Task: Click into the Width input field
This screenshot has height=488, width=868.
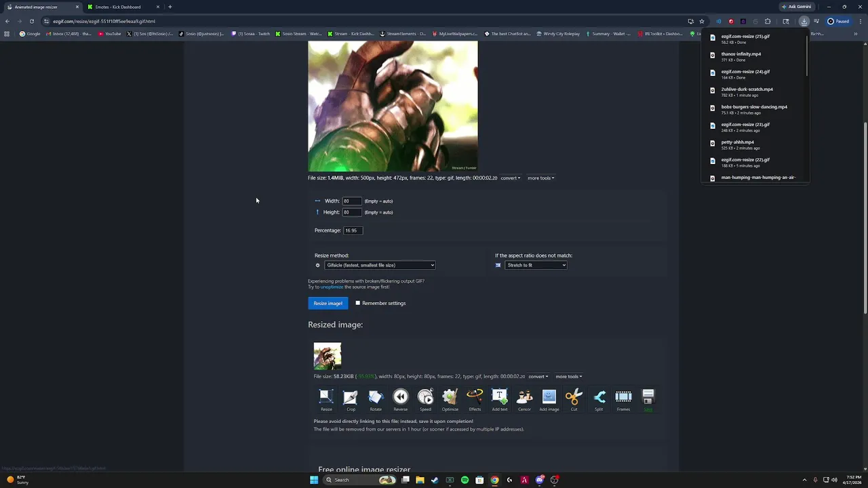Action: tap(351, 201)
